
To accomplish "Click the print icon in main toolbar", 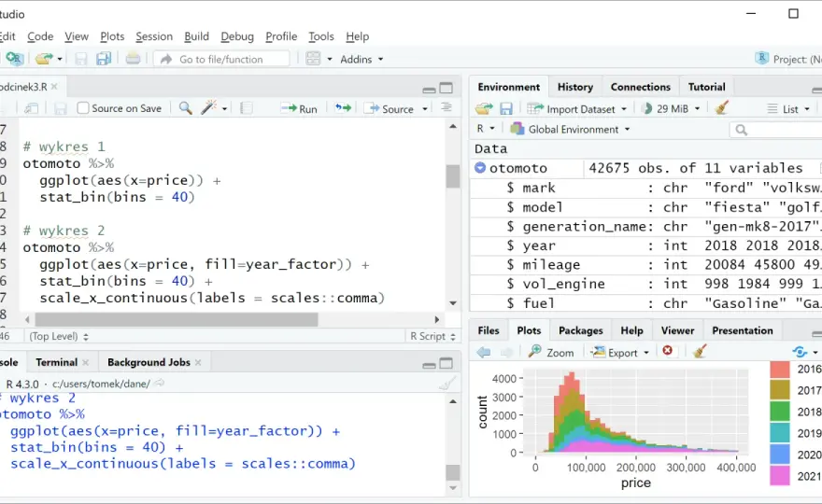I will (134, 59).
